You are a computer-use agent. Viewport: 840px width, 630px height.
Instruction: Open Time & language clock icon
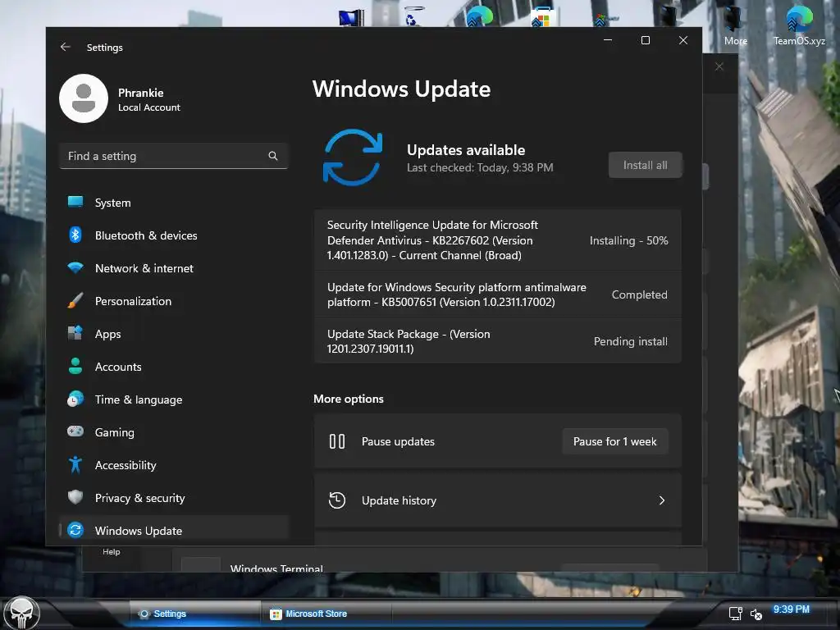pos(75,399)
